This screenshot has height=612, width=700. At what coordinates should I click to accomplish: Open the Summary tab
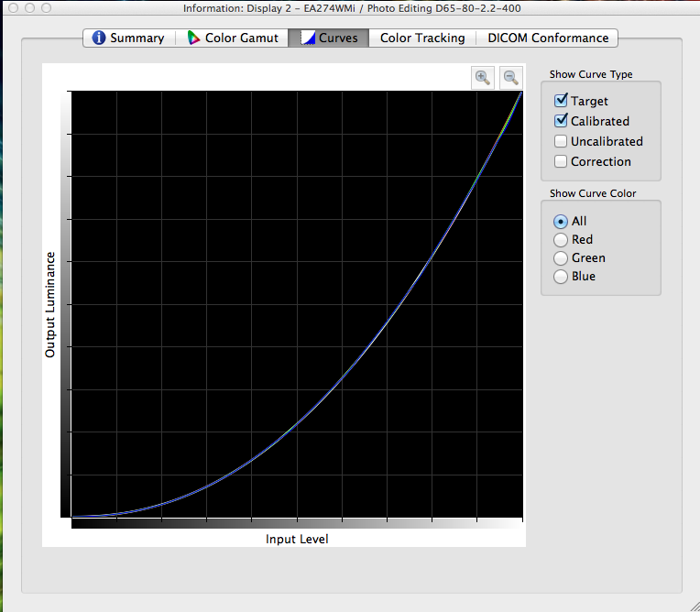click(128, 38)
